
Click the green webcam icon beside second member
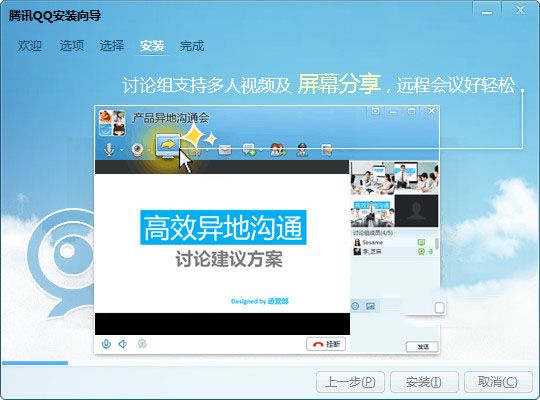click(x=421, y=252)
